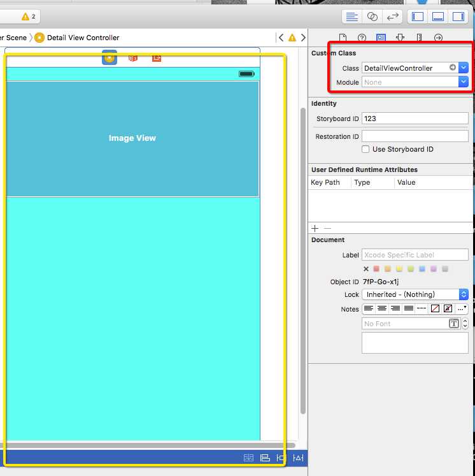Image resolution: width=475 pixels, height=476 pixels.
Task: Switch to the Attributes inspector tab
Action: pos(400,38)
